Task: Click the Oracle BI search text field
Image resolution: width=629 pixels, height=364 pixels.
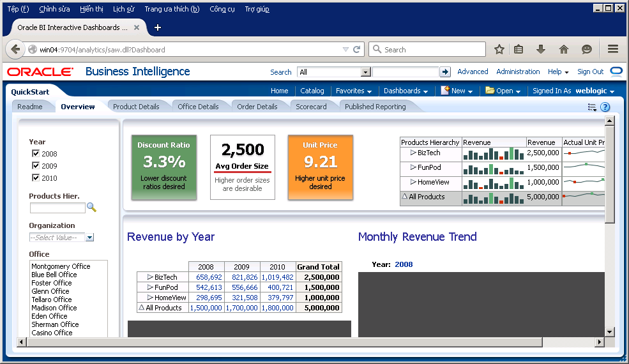Action: click(x=405, y=72)
